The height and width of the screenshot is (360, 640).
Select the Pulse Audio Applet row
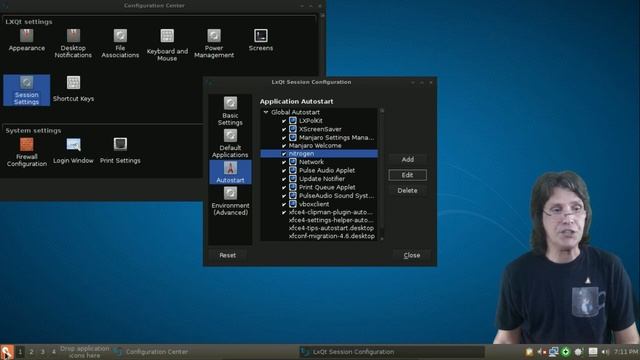[x=319, y=171]
